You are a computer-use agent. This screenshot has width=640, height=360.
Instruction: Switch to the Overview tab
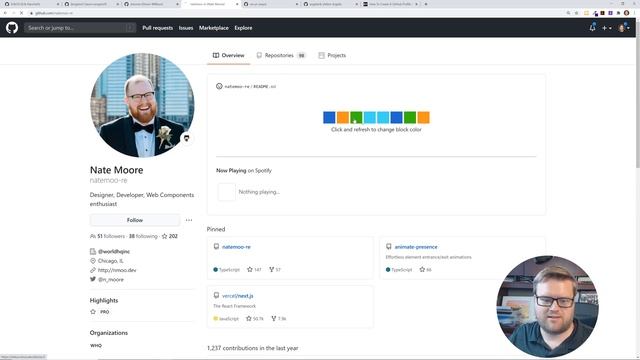[229, 56]
